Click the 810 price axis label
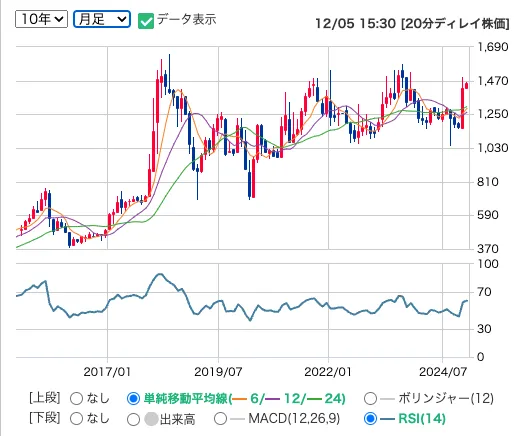524x436 pixels. tap(488, 182)
